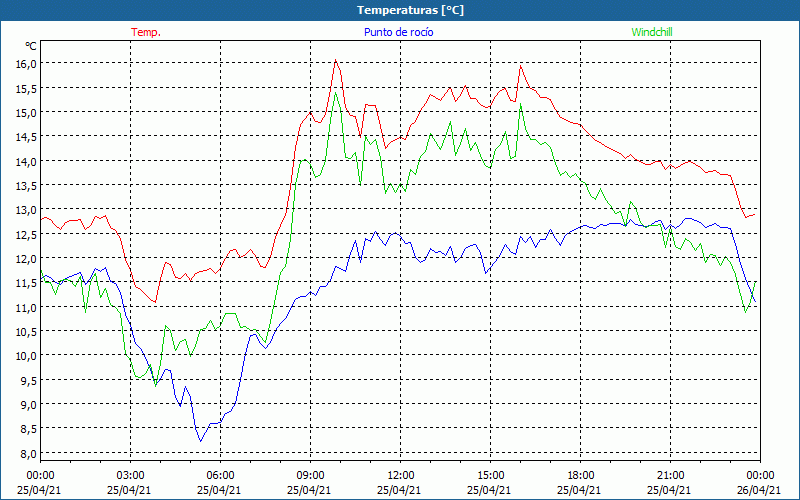The width and height of the screenshot is (800, 500).
Task: Click the 25/04/21 date below 18:00
Action: coord(579,490)
